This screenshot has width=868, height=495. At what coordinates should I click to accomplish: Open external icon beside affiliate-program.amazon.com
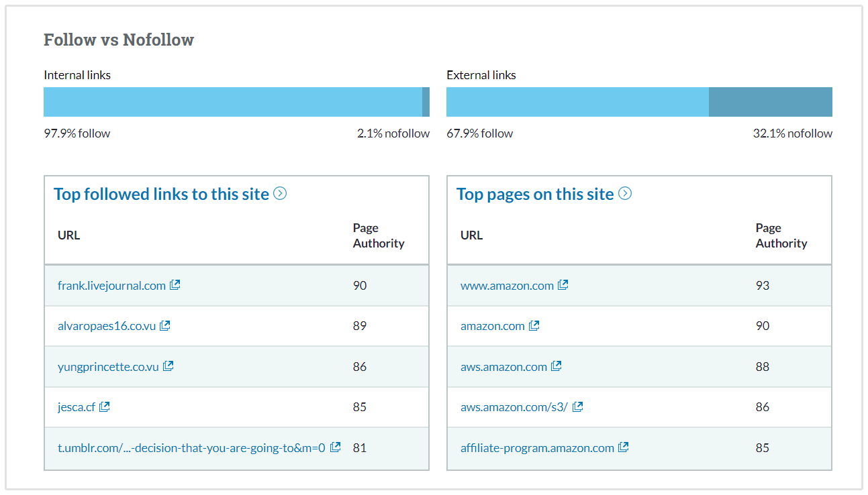click(x=624, y=447)
